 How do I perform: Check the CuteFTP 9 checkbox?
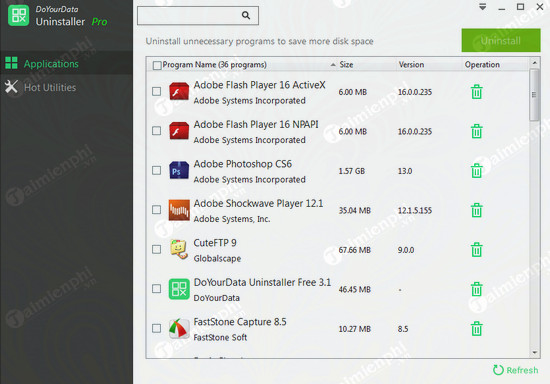pos(156,249)
